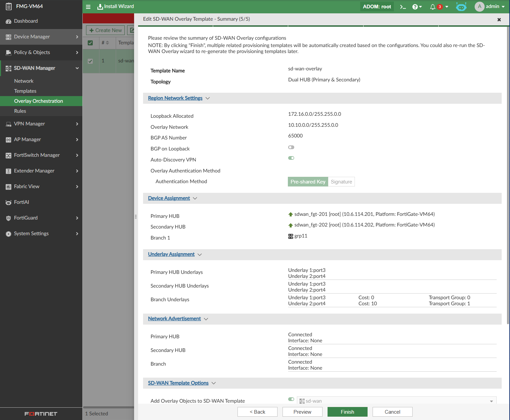Open the FortiGuard menu
The height and width of the screenshot is (420, 510).
tap(41, 218)
